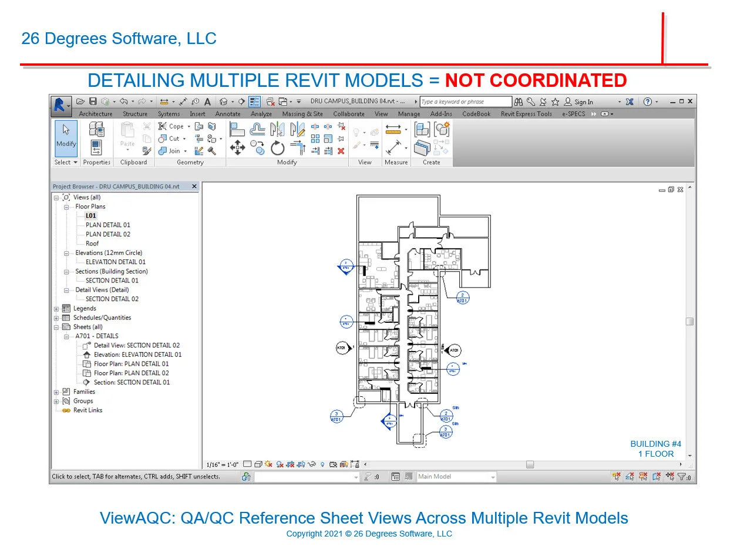This screenshot has height=560, width=747.
Task: Click the Redo arrow icon
Action: 142,102
